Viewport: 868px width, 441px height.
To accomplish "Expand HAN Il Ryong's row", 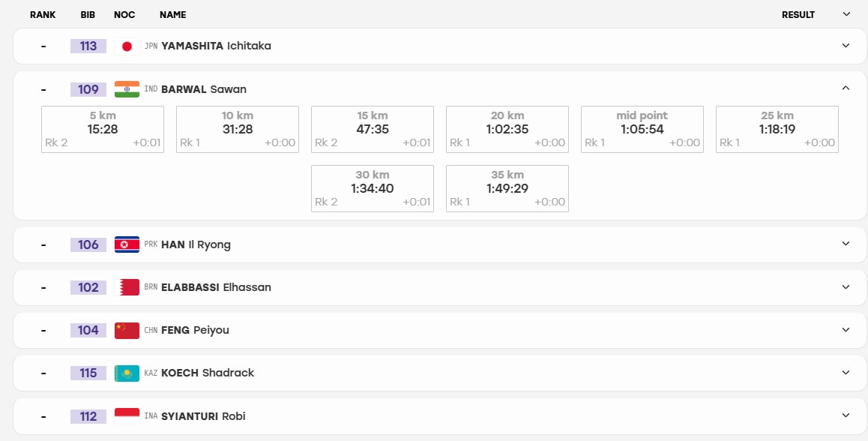I will click(x=846, y=243).
